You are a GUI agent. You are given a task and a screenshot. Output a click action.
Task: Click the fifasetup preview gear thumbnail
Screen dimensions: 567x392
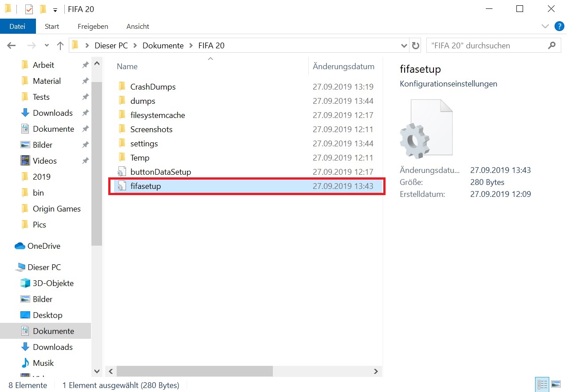pos(425,129)
